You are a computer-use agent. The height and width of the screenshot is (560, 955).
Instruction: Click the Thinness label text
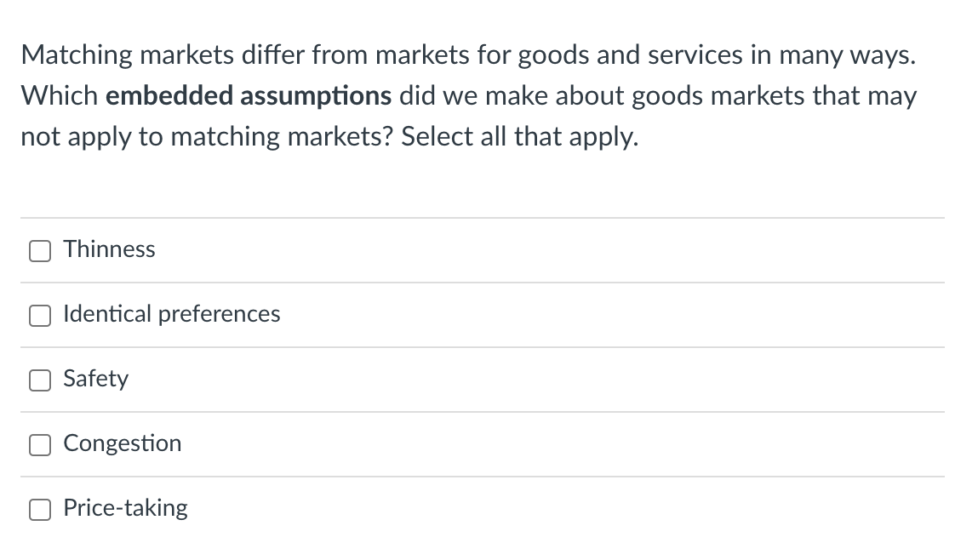(x=109, y=249)
